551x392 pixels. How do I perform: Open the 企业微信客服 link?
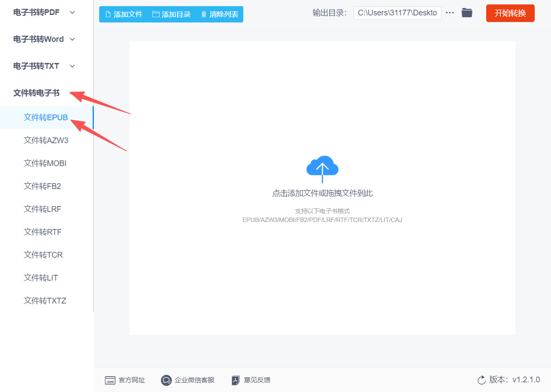point(188,380)
